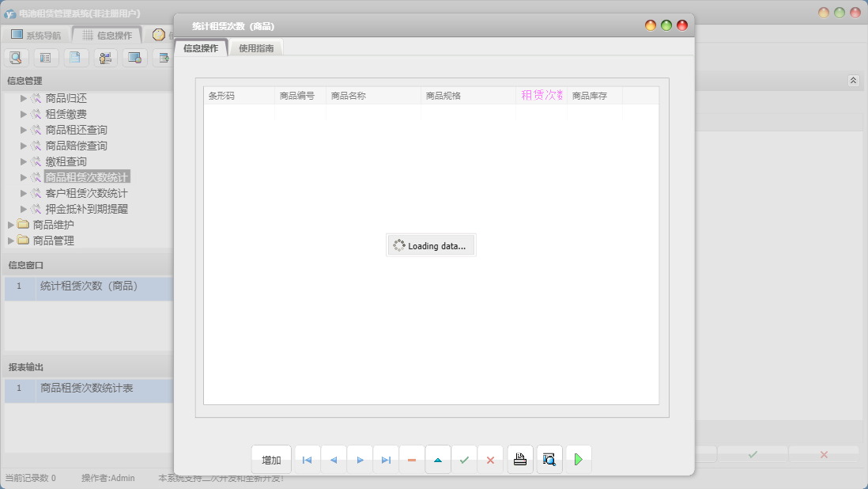
Task: Open print preview magnifier icon
Action: point(549,460)
